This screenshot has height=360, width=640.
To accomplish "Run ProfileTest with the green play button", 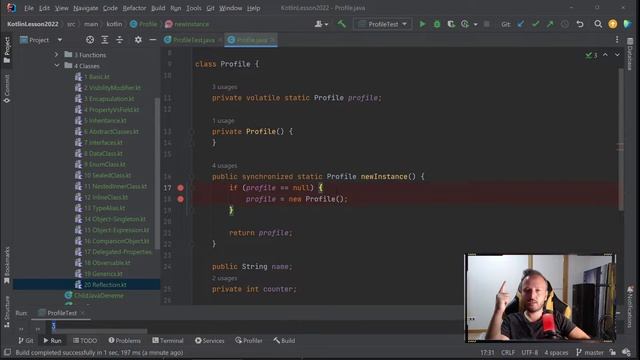I will click(422, 24).
